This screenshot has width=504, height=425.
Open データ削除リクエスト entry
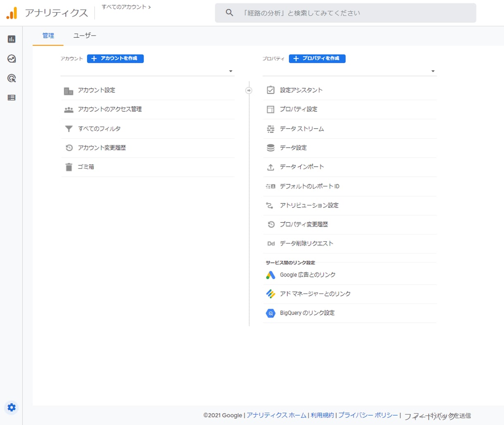tap(349, 244)
